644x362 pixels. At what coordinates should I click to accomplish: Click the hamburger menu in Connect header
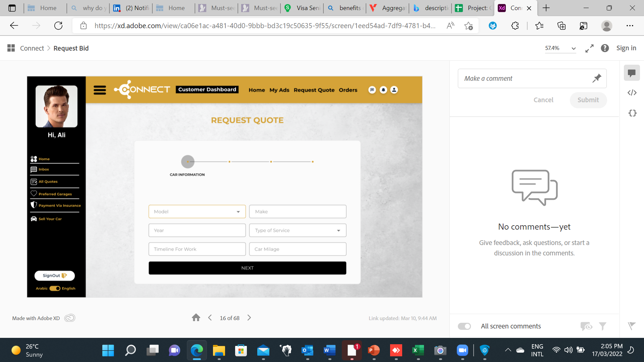coord(100,90)
